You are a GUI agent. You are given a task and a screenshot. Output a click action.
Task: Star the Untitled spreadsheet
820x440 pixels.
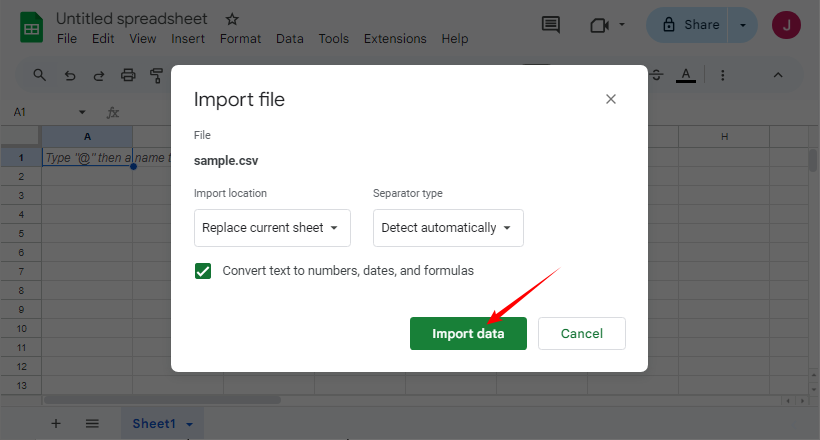point(232,19)
